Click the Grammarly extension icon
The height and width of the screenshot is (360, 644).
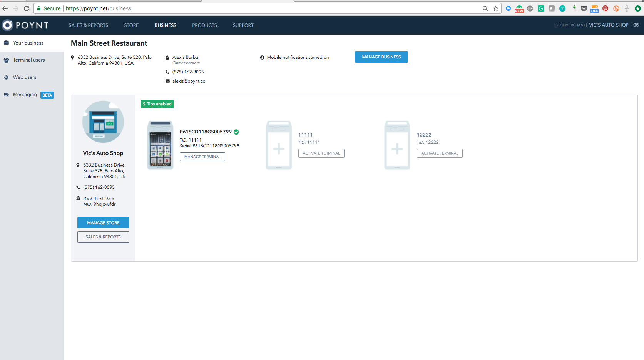coord(541,8)
